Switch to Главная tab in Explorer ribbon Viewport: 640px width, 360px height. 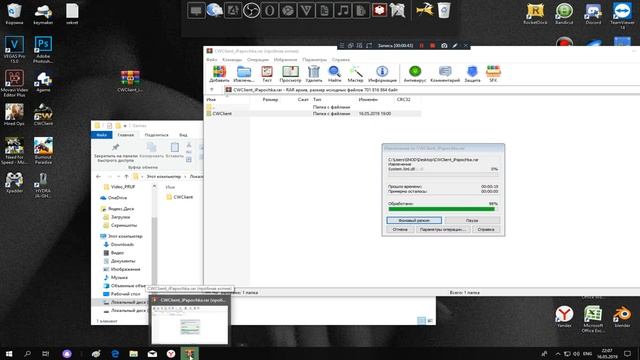[x=126, y=135]
